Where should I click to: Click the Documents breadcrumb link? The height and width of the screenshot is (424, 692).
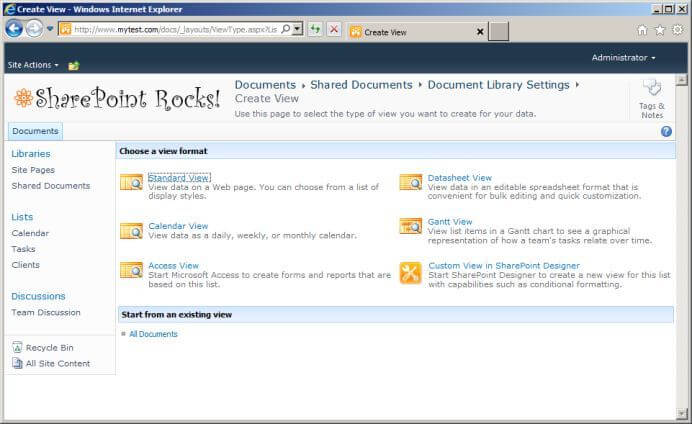click(x=265, y=85)
